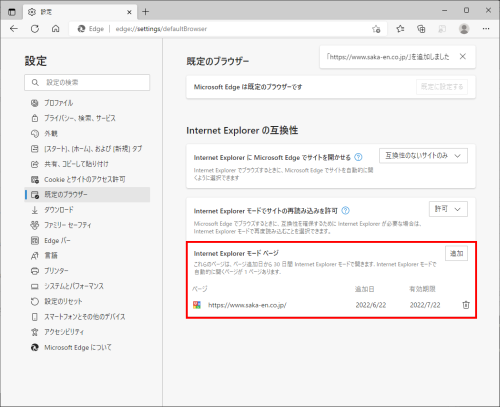Open a new tab with plus button
The width and height of the screenshot is (500, 407).
145,12
